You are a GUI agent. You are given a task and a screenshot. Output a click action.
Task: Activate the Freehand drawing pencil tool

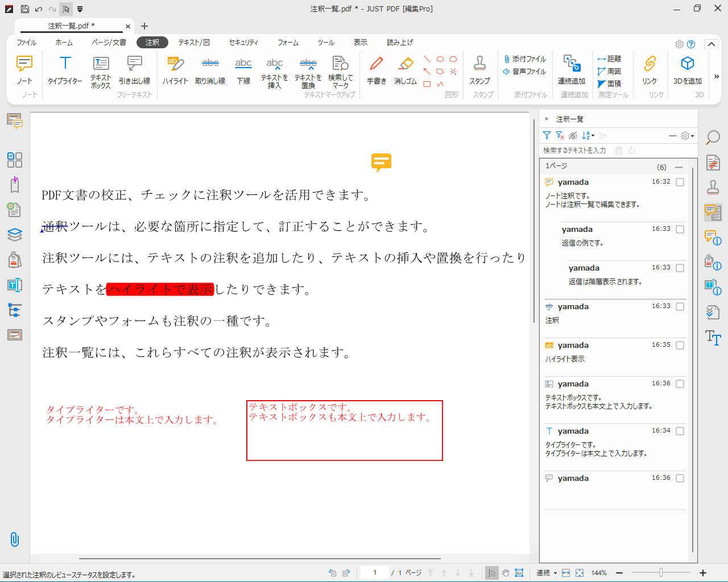coord(376,69)
